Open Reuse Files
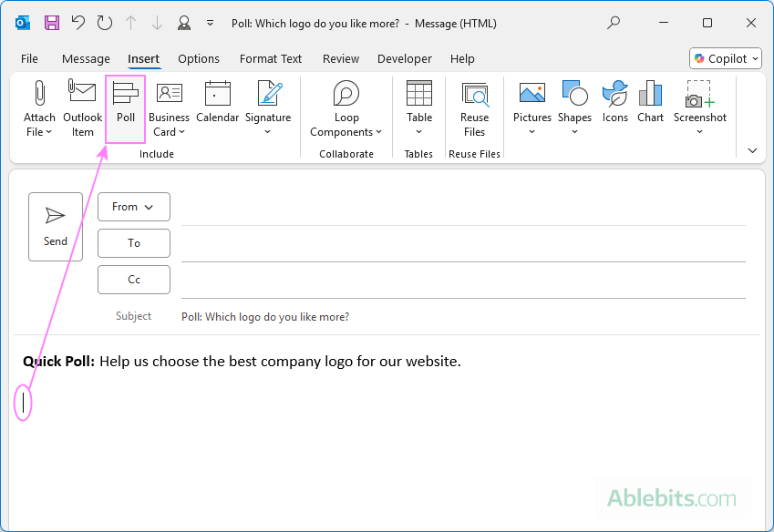This screenshot has height=532, width=774. pos(474,108)
